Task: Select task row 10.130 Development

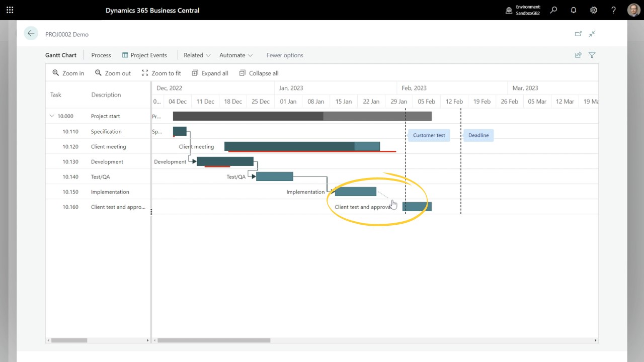Action: pyautogui.click(x=98, y=162)
